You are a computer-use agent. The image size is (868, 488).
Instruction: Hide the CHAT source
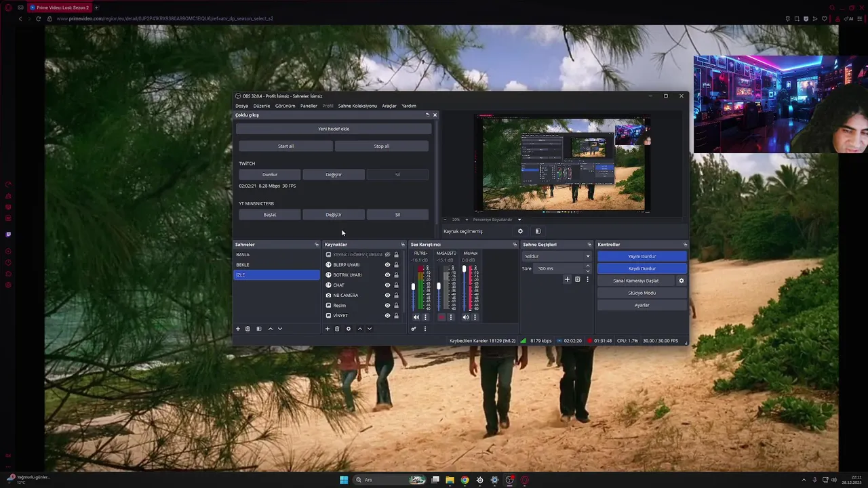(x=387, y=285)
